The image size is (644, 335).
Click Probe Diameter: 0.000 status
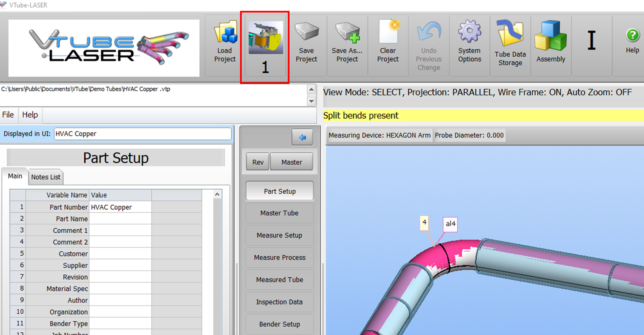click(x=469, y=135)
